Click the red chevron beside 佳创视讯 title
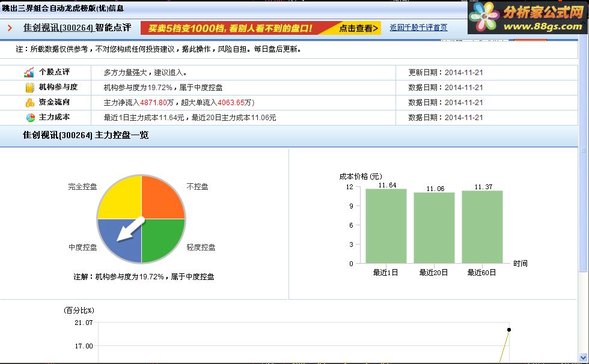 click(x=10, y=28)
